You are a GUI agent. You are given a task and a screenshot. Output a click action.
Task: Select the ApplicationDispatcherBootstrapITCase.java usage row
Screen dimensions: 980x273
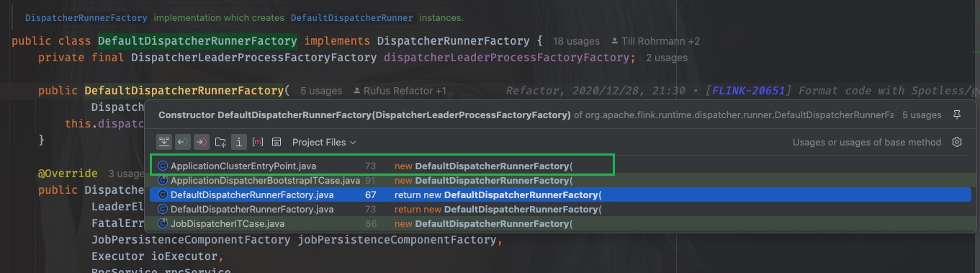(x=560, y=180)
